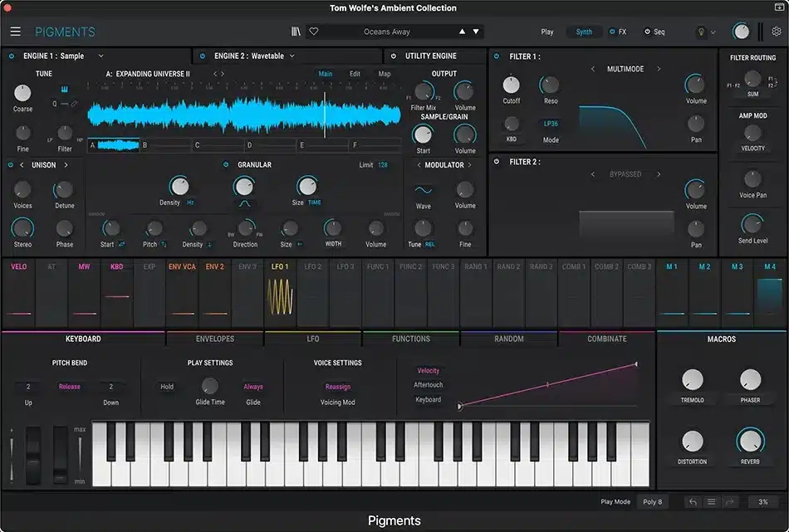Viewport: 789px width, 532px height.
Task: Click the Reassign voicing mode button
Action: tap(338, 387)
